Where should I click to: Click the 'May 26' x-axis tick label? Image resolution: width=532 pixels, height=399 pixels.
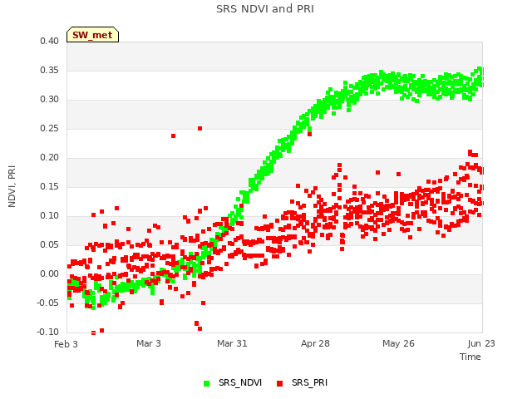tap(398, 343)
